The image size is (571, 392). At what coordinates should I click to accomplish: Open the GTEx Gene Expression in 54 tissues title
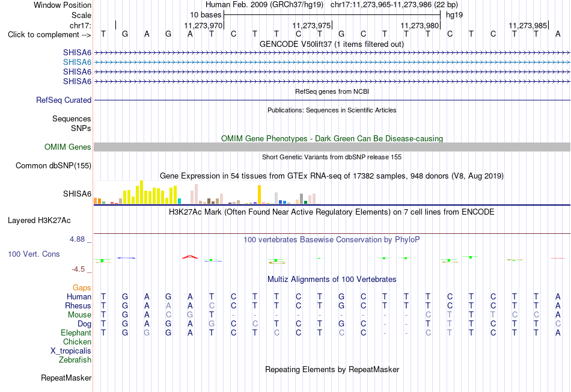point(332,176)
